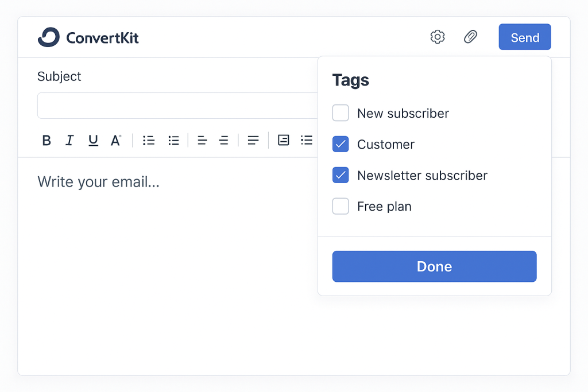Align text right in the toolbar
Viewport: 588px width, 392px height.
click(224, 141)
